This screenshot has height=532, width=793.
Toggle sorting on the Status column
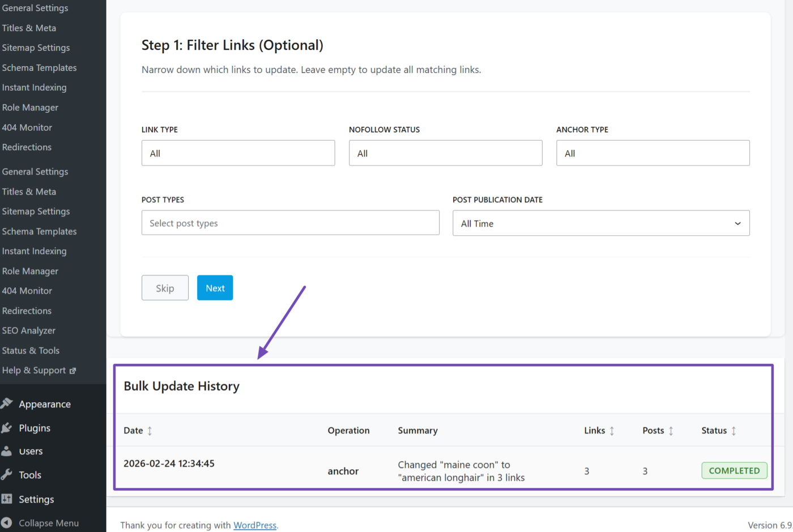click(x=734, y=430)
